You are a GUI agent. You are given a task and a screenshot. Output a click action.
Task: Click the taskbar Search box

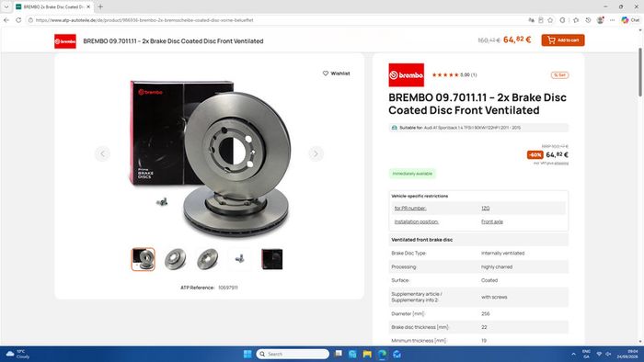[x=293, y=354]
